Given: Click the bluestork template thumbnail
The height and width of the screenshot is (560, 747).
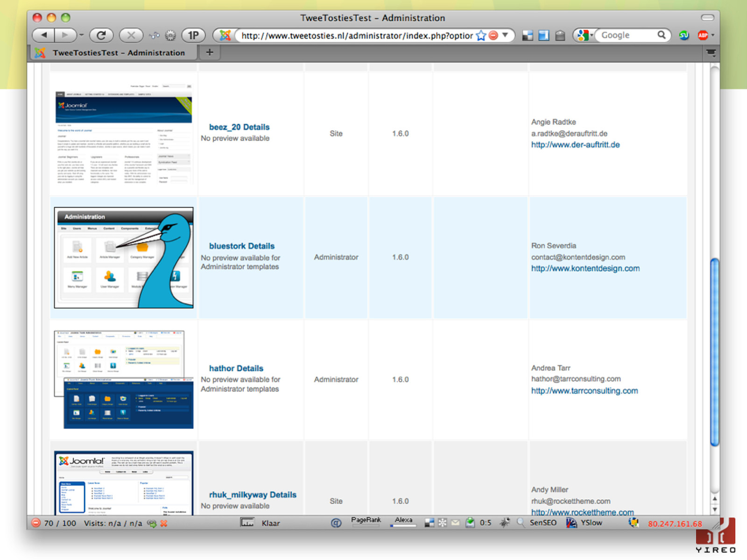Looking at the screenshot, I should point(124,258).
